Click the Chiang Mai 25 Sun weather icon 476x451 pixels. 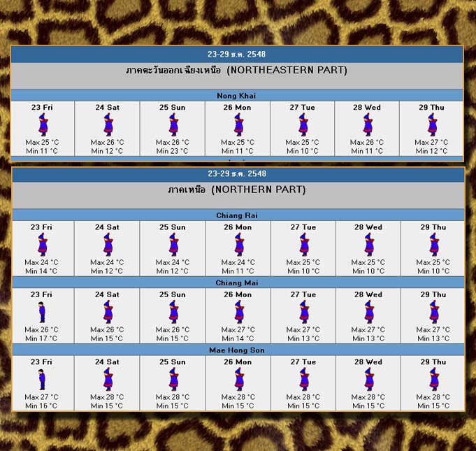(x=173, y=312)
